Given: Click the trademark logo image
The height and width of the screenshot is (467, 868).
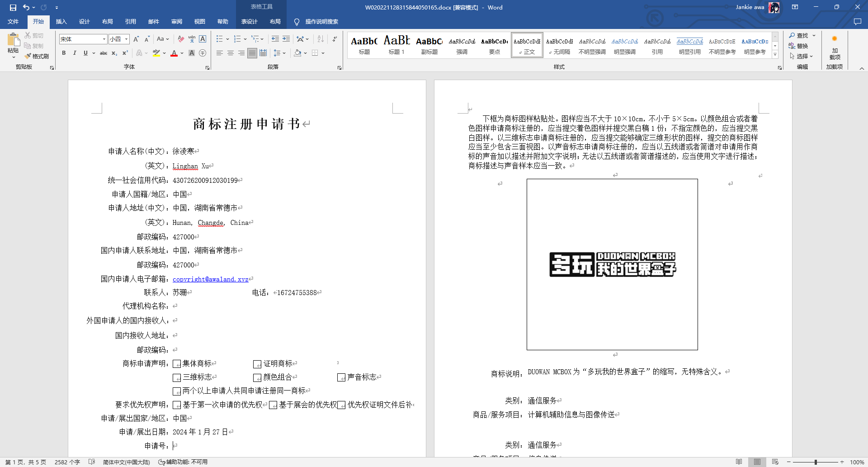Looking at the screenshot, I should point(613,264).
